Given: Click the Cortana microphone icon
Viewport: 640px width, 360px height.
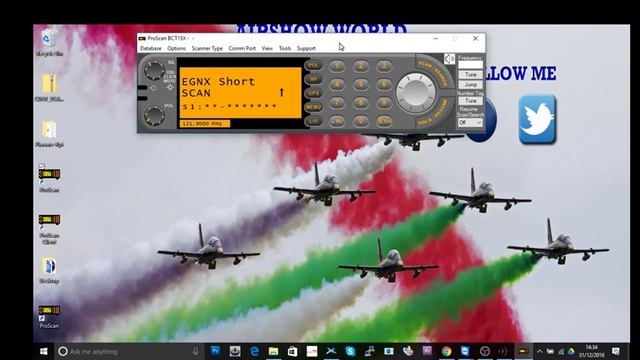Looking at the screenshot, I should tap(195, 351).
